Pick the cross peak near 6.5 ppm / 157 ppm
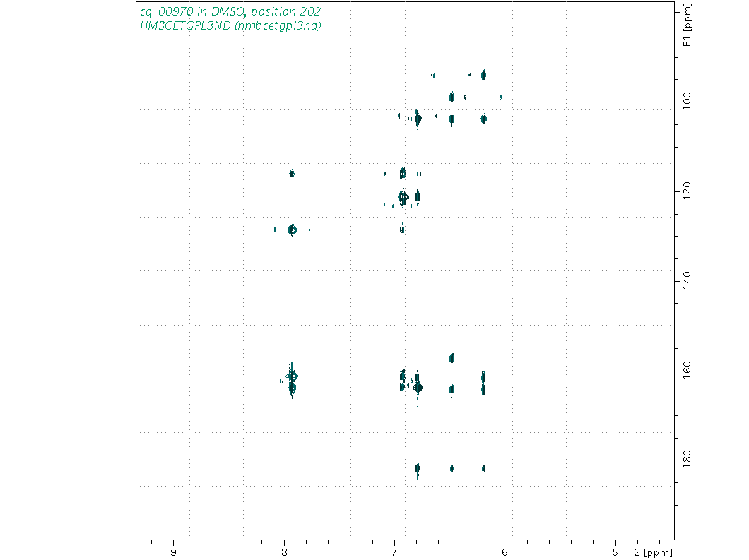 452,359
